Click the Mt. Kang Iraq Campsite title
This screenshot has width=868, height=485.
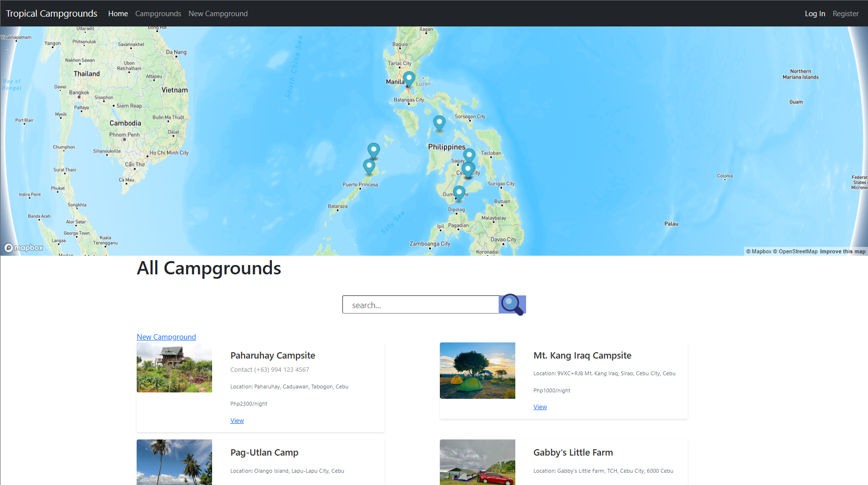582,356
